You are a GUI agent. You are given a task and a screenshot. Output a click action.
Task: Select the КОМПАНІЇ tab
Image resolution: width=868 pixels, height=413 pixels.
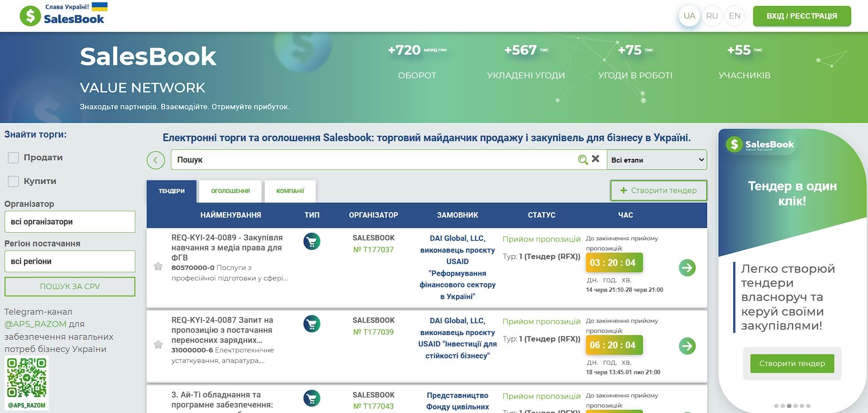coord(290,191)
